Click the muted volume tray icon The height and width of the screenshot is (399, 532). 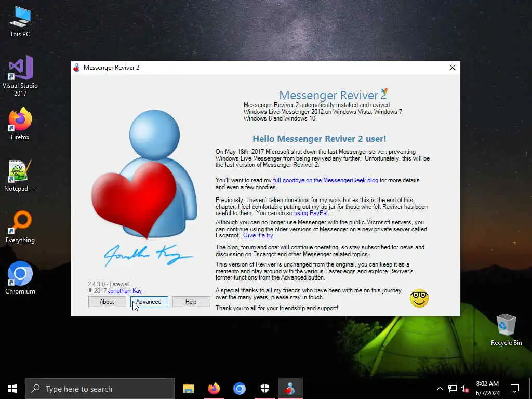[x=465, y=389]
